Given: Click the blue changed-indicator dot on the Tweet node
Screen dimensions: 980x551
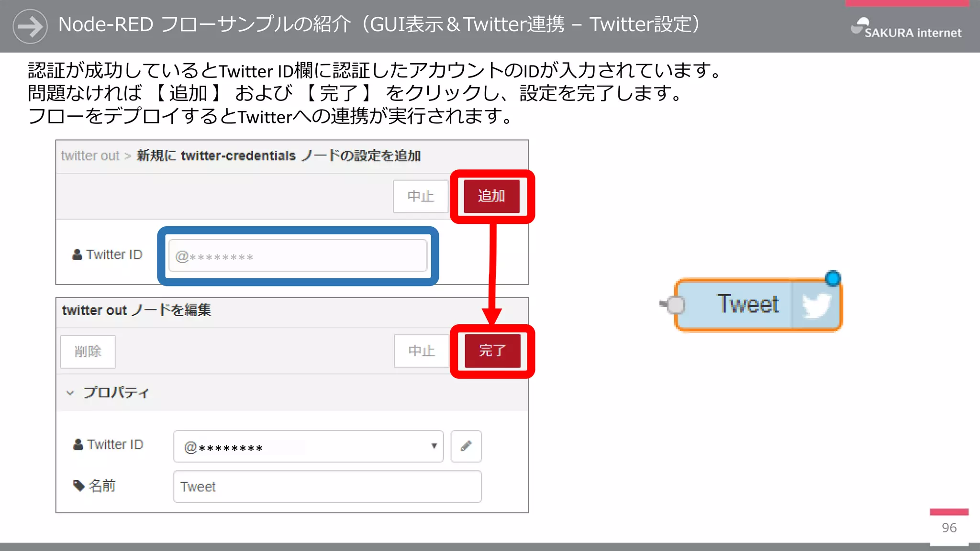Looking at the screenshot, I should [x=833, y=278].
